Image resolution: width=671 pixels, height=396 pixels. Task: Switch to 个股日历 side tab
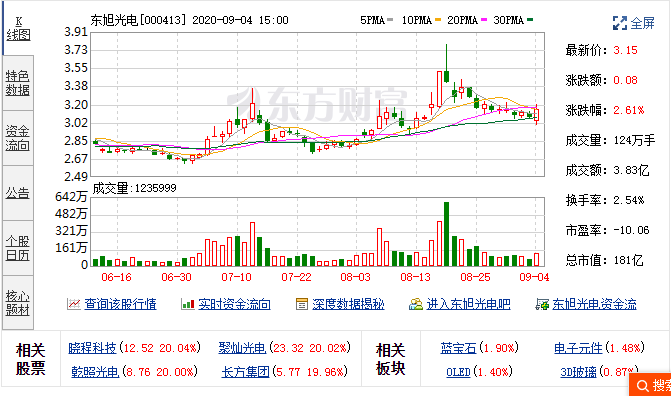tap(18, 248)
